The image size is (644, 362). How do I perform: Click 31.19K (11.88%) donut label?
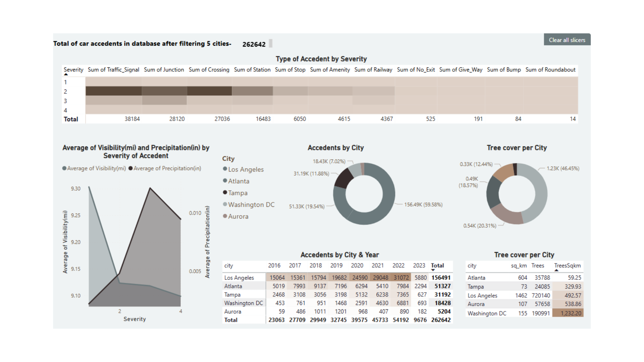click(x=311, y=174)
